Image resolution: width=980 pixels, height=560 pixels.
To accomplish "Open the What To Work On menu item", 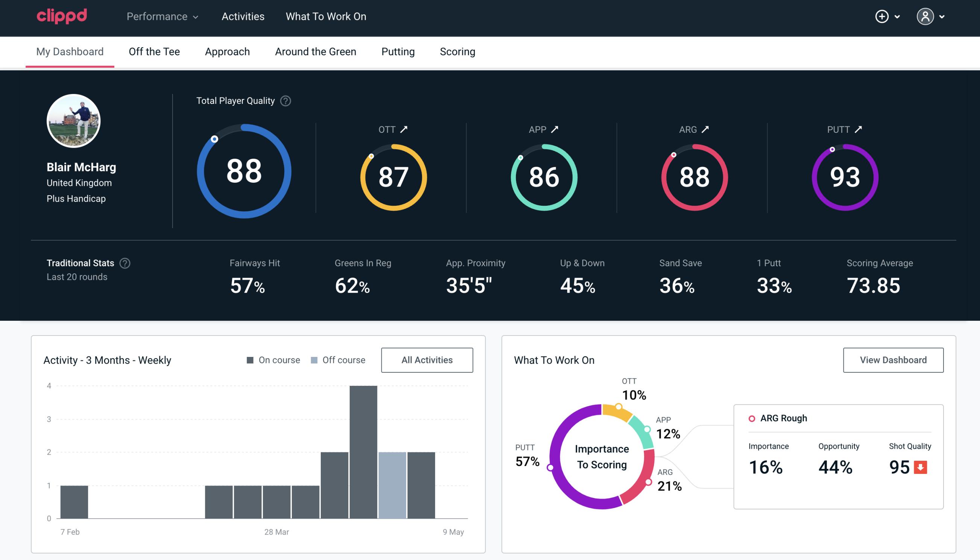I will point(326,17).
